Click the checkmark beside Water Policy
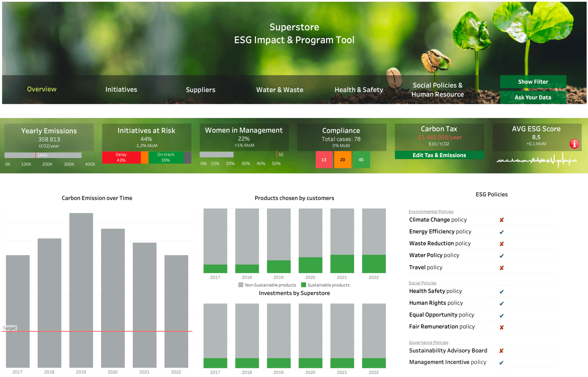Viewport: 588px width, 377px height. click(502, 256)
